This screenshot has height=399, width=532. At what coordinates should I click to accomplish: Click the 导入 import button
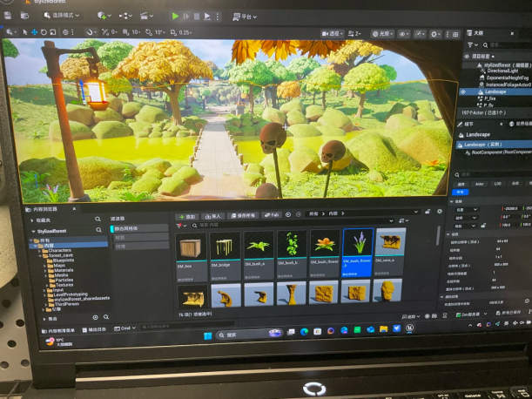coord(215,215)
